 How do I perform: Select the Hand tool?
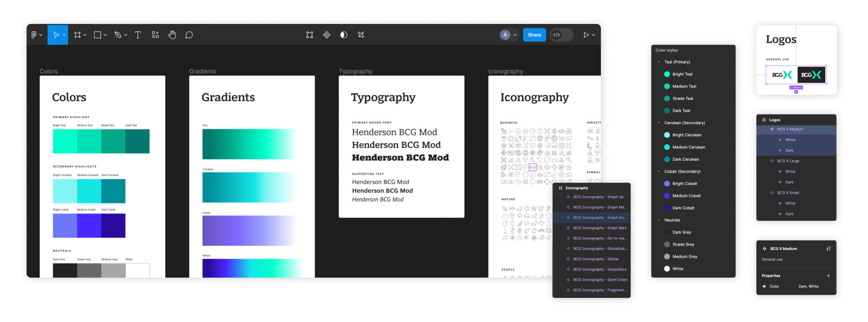(x=172, y=35)
